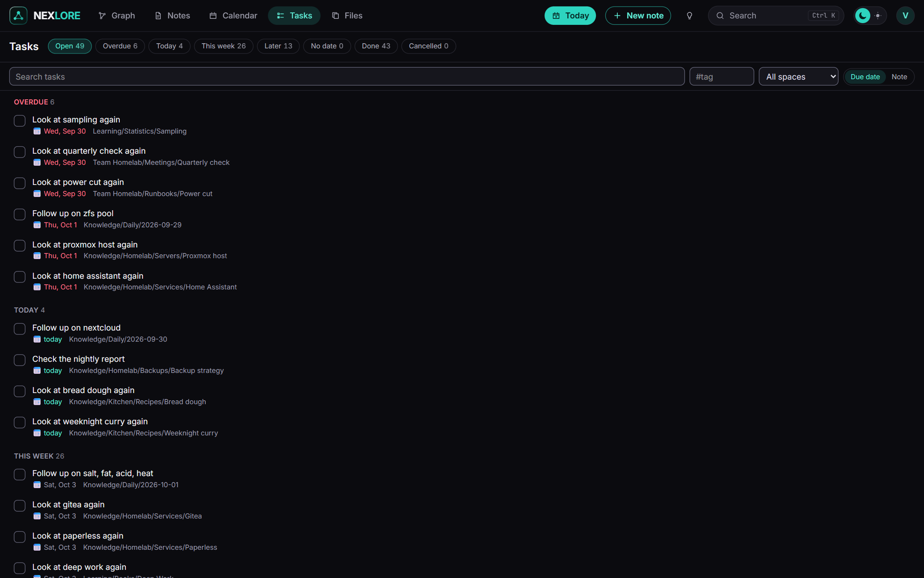
Task: Click calendar icon on nightly report task
Action: point(37,371)
